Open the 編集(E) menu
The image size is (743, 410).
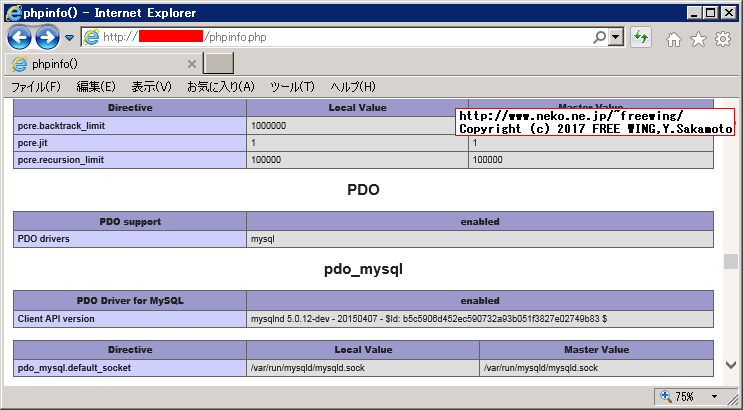96,87
